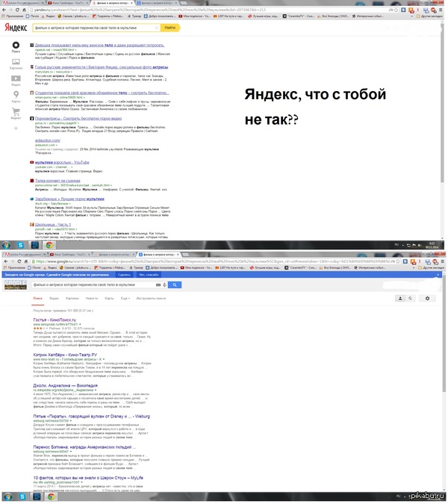Click 'Сделать' in Google blue promo bar

click(x=124, y=275)
